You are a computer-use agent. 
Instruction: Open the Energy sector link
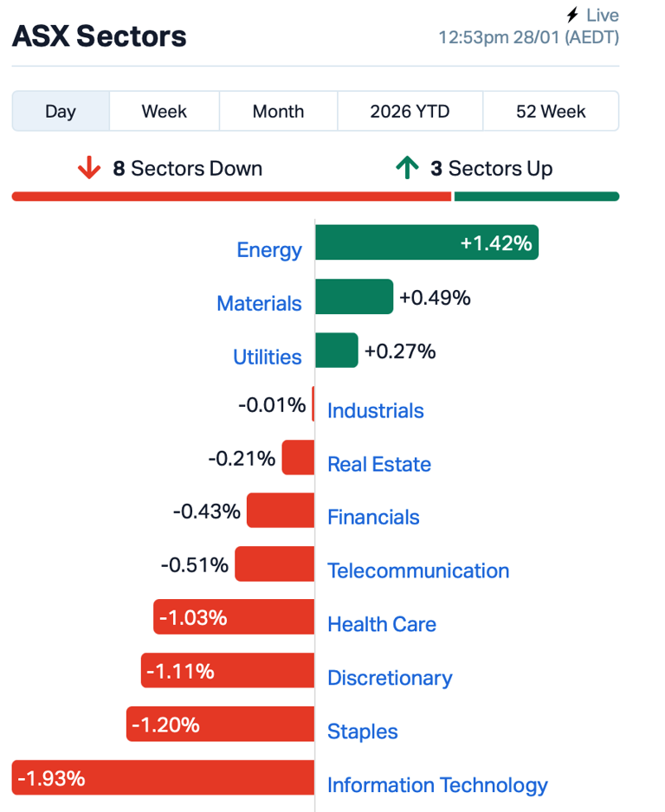tap(269, 249)
